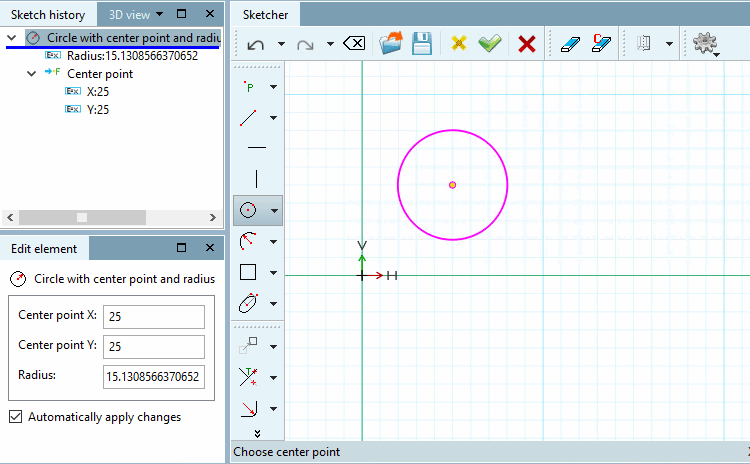Select Circle with center point and radius row
750x464 pixels.
[x=122, y=38]
